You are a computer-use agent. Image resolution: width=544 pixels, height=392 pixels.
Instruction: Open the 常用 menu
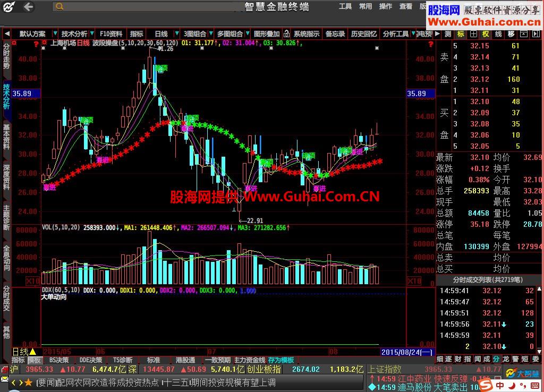point(365,6)
